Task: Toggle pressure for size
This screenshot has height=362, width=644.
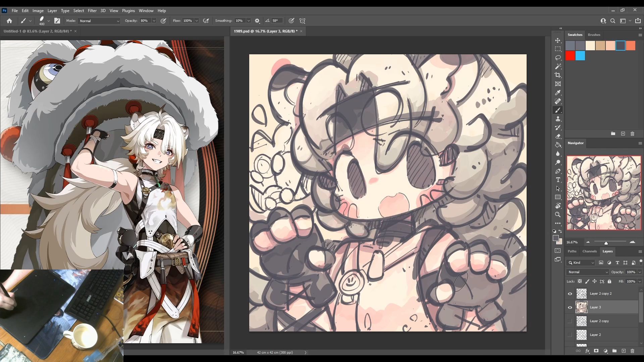Action: (291, 21)
